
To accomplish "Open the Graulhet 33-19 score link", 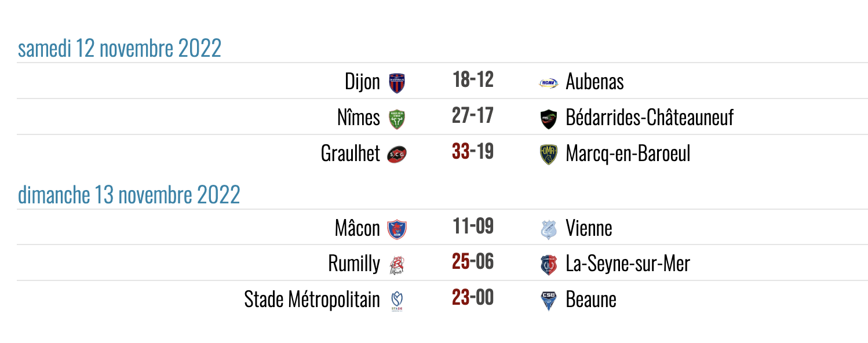I will click(x=473, y=152).
